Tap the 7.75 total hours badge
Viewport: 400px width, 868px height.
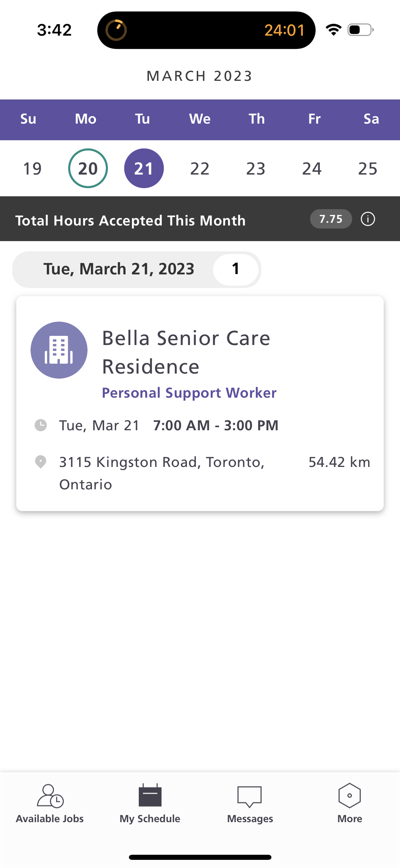pyautogui.click(x=331, y=219)
